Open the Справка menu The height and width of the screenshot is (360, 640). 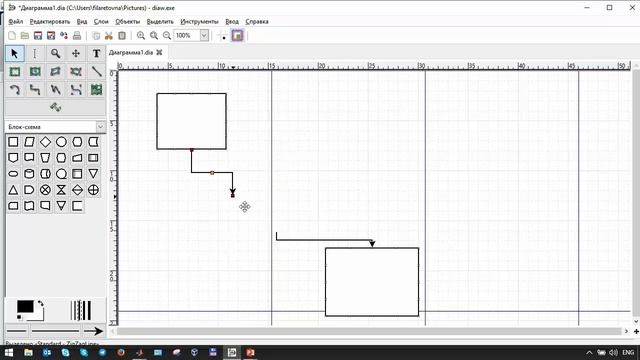(x=257, y=22)
